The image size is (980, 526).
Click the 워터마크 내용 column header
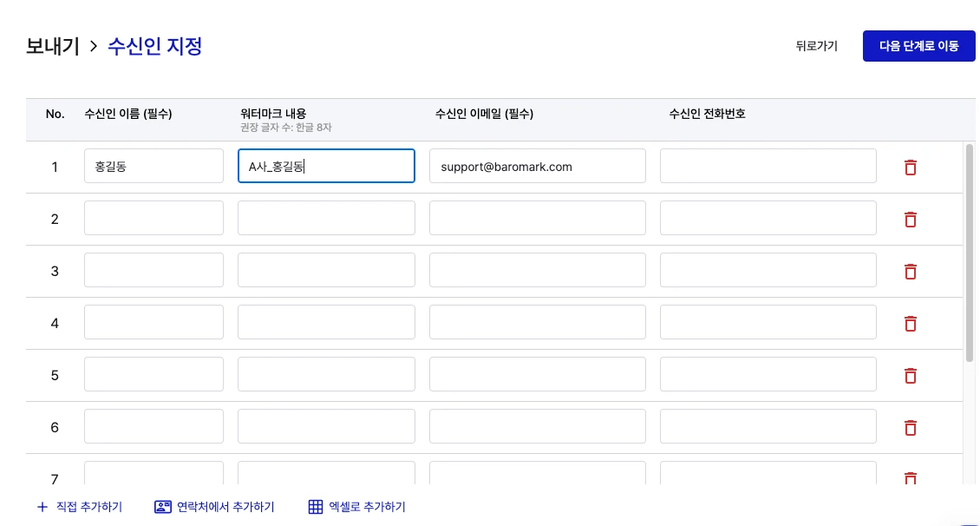(273, 114)
